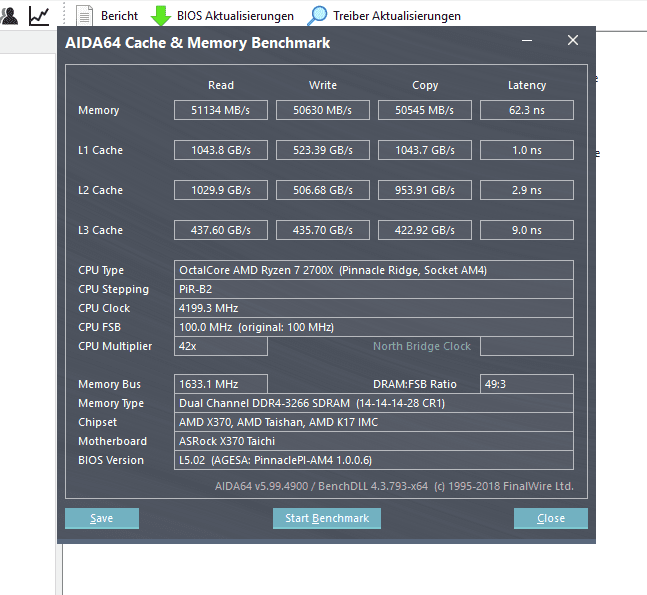Click the CPU Type field with Ryzen 7 2700X
Screen dimensions: 647x595
click(x=374, y=270)
